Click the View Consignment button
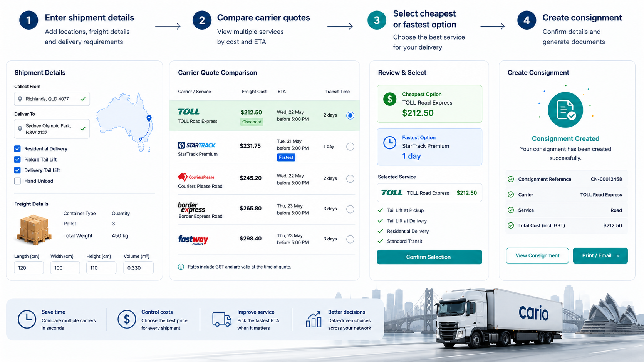The height and width of the screenshot is (362, 644). coord(537,256)
